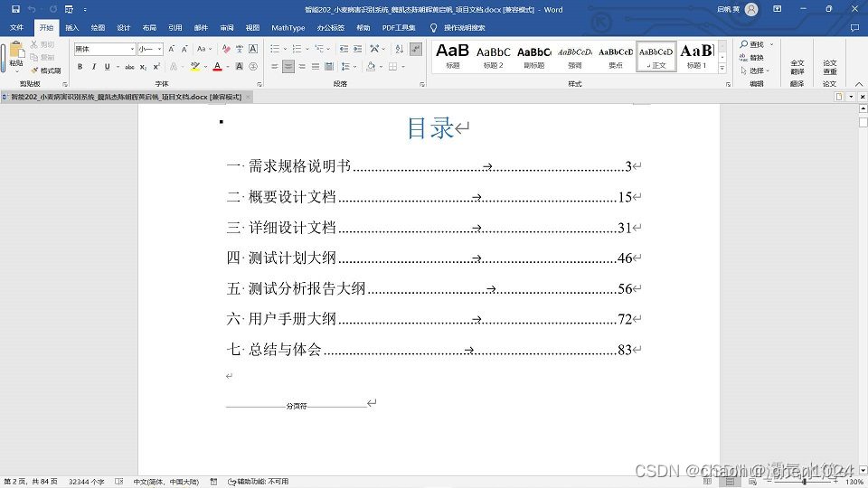This screenshot has height=488, width=868.
Task: Open 选择 select dropdown
Action: pyautogui.click(x=755, y=70)
